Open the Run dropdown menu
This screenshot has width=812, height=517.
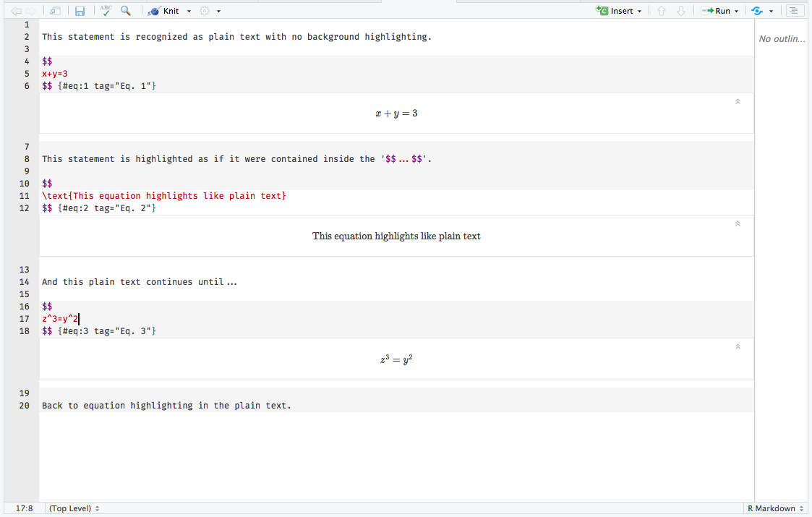735,10
